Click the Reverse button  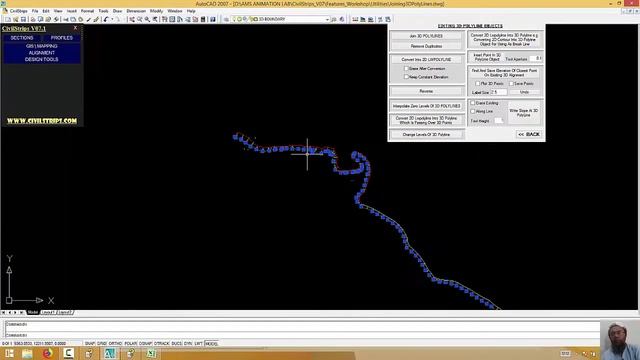(426, 91)
